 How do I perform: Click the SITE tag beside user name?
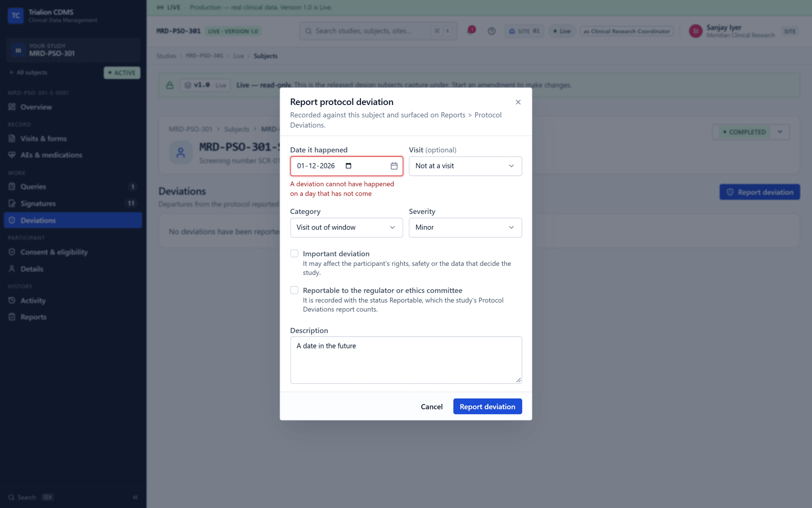point(790,31)
